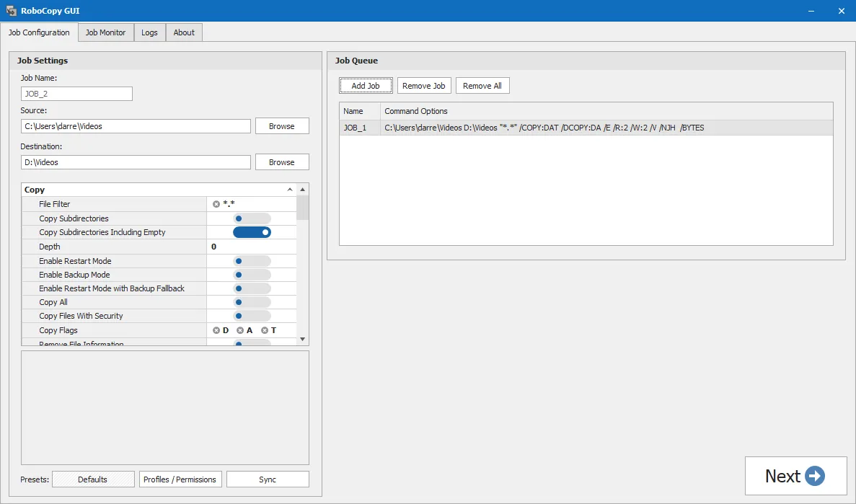Click the down arrow of the Copy settings scrollbar

coord(303,338)
